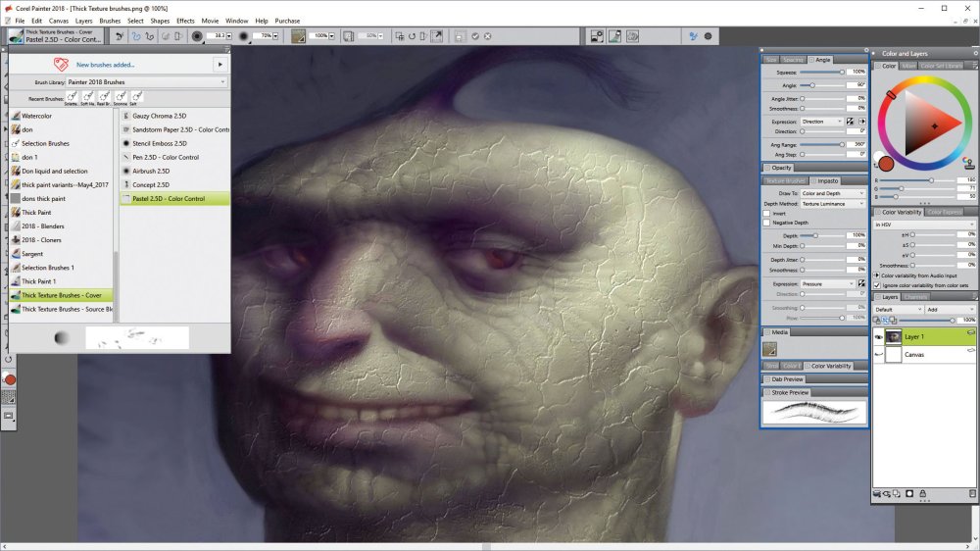Open the Draw To dropdown
Viewport: 980px width, 551px height.
point(832,193)
